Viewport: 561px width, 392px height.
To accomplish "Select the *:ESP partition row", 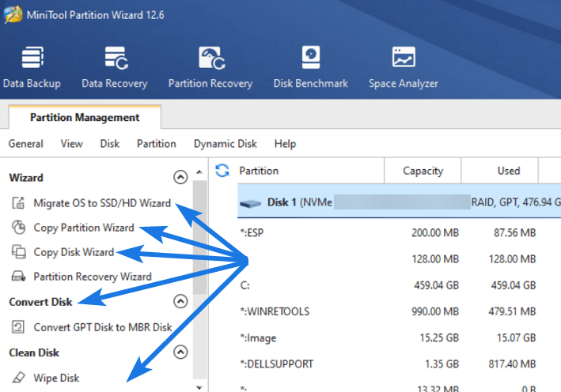I will [399, 232].
